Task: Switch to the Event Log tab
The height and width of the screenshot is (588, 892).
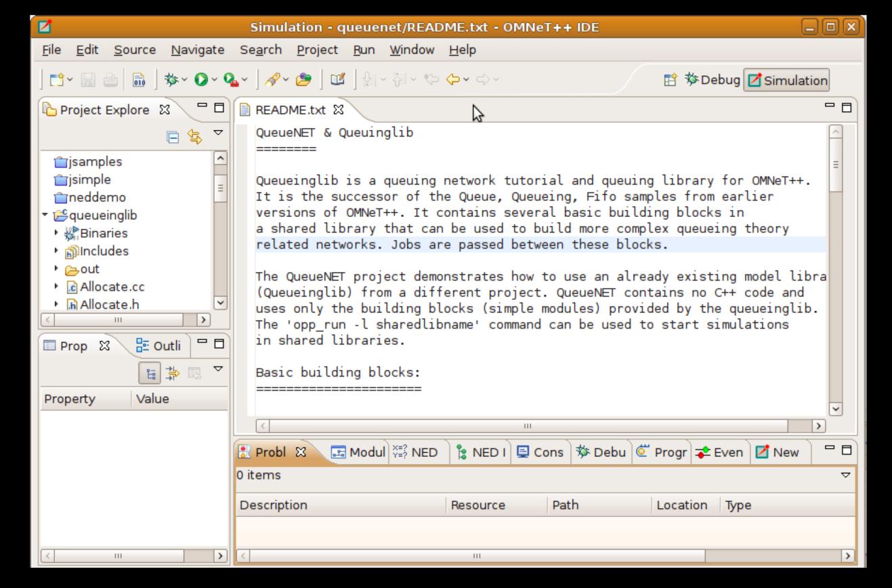Action: (x=719, y=453)
